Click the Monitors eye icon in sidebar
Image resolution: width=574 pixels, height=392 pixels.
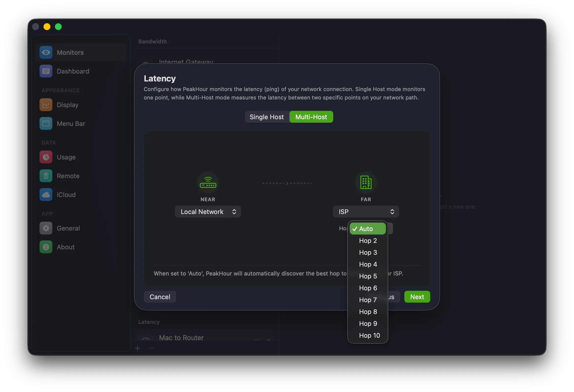click(46, 52)
